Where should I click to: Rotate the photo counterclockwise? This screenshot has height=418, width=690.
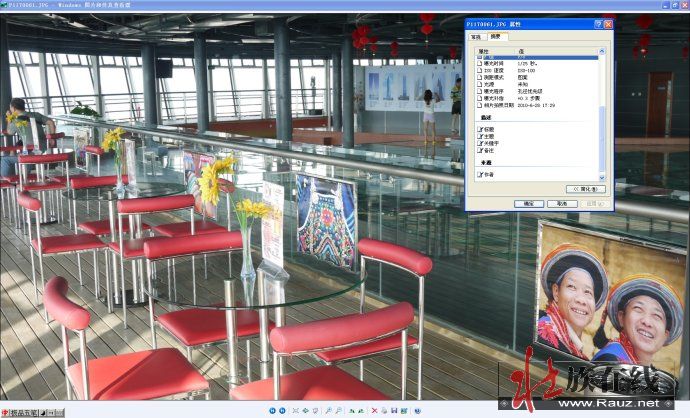pyautogui.click(x=361, y=411)
